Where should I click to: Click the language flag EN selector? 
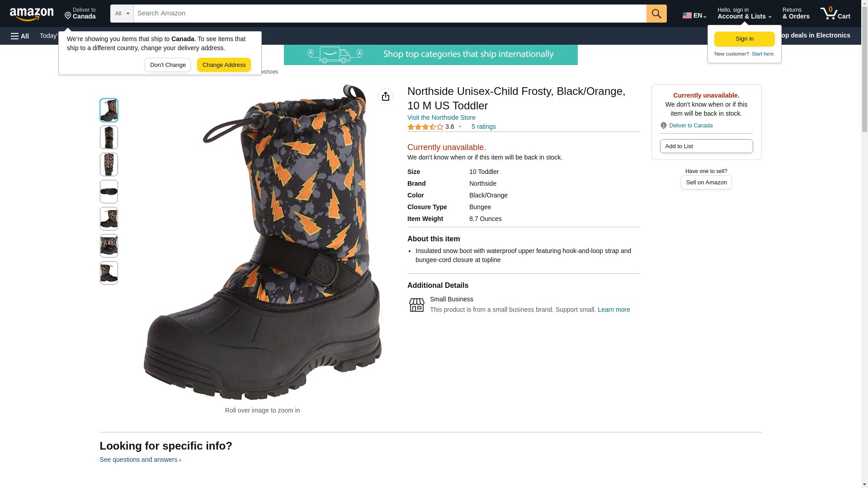[x=694, y=15]
